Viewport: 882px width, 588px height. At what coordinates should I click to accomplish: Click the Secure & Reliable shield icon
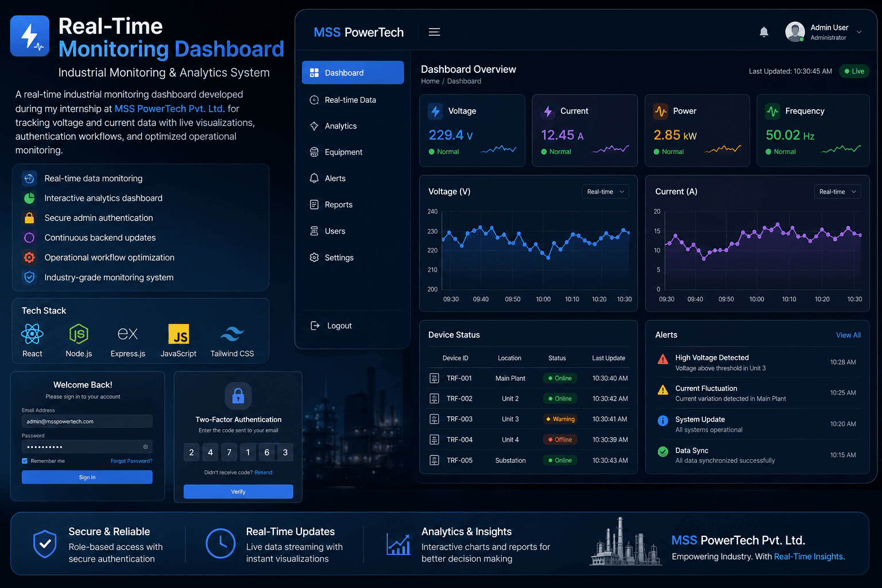click(x=45, y=544)
